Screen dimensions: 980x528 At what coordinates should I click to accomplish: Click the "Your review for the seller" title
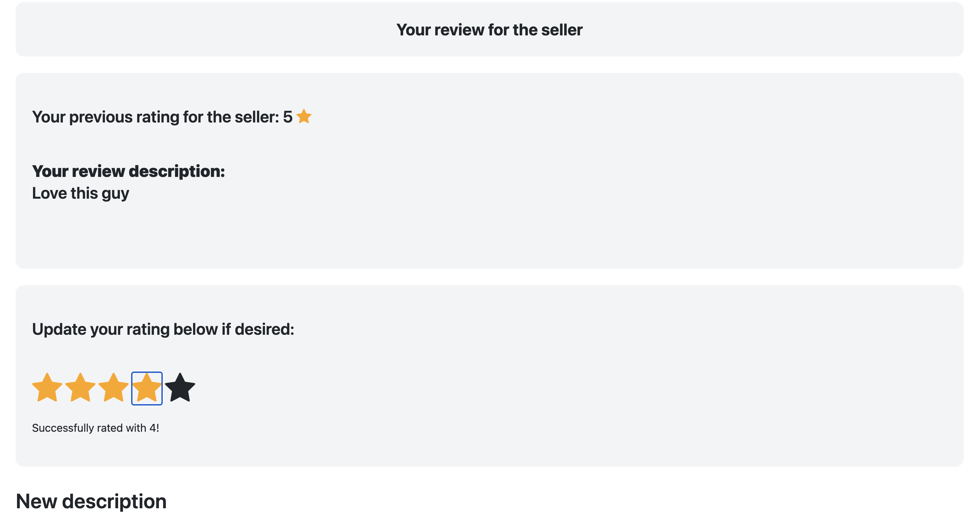tap(489, 30)
